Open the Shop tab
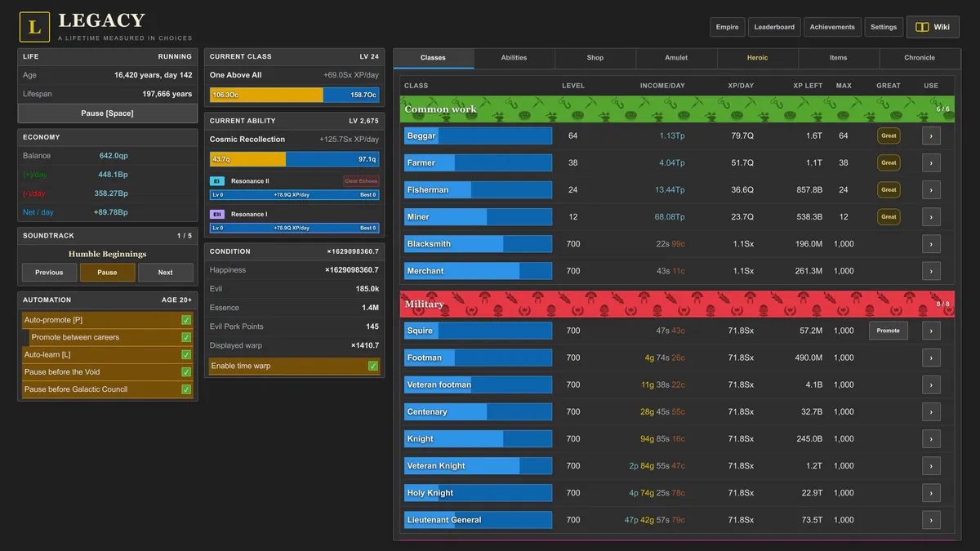Viewport: 980px width, 551px height. click(595, 58)
